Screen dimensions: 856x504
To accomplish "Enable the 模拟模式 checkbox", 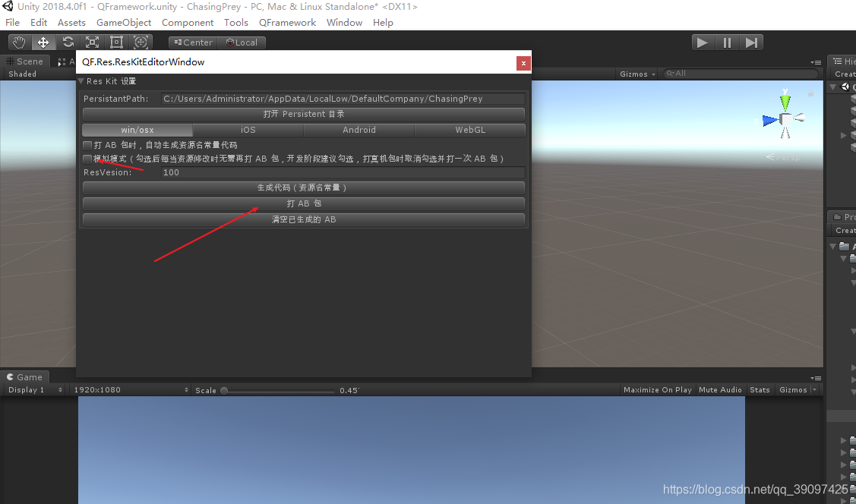I will [x=87, y=159].
